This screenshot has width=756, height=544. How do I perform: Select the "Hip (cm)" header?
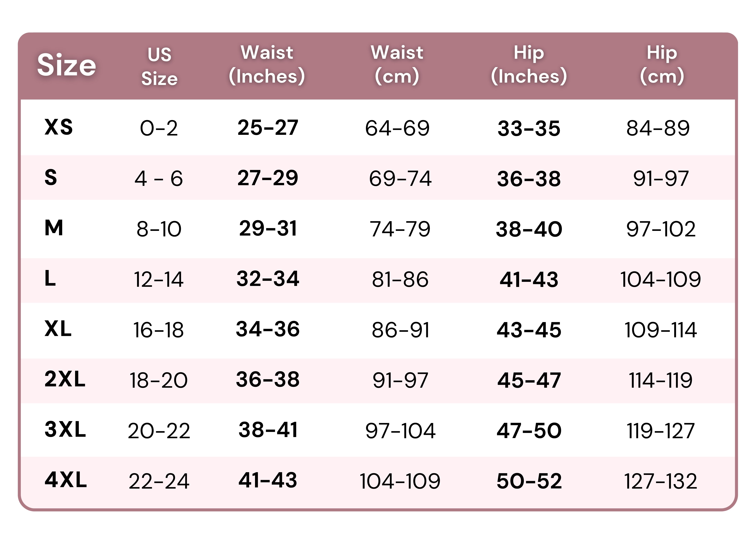(x=662, y=64)
